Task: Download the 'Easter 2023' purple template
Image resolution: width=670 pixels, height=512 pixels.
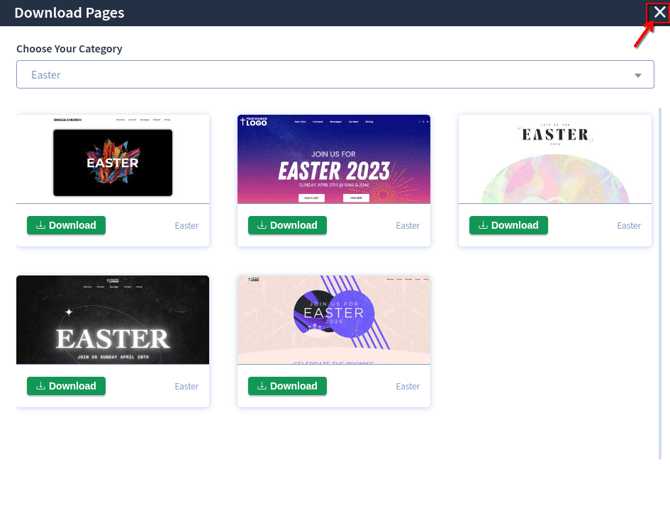Action: click(287, 225)
